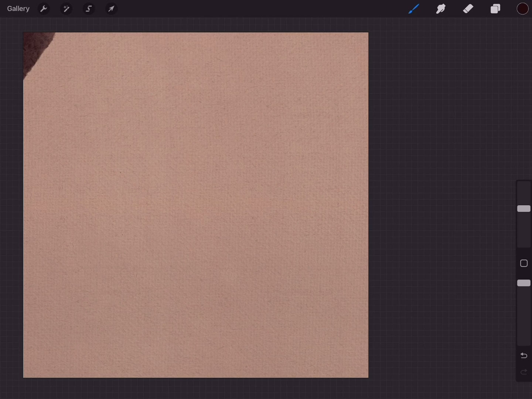
Task: Tap the center of the beige canvas
Action: point(196,205)
